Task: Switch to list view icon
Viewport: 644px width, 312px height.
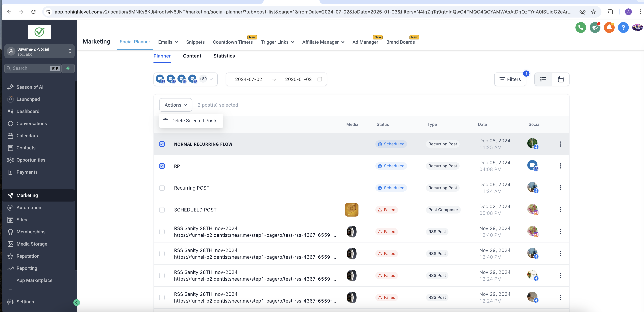Action: point(543,79)
